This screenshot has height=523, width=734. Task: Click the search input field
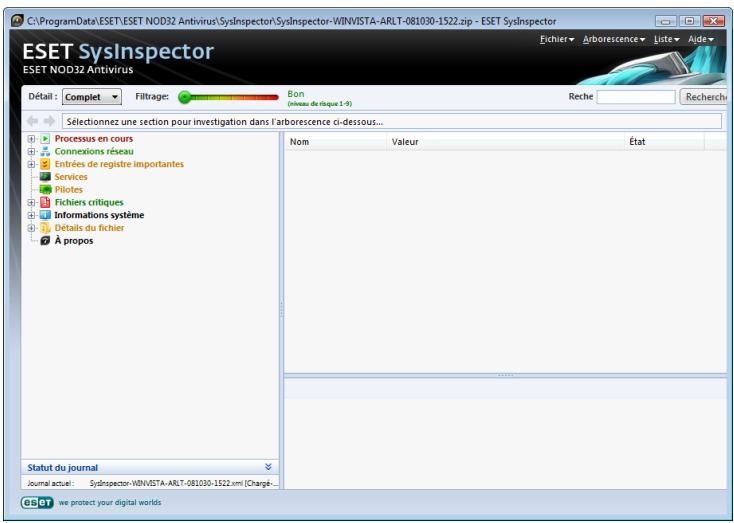click(x=636, y=97)
